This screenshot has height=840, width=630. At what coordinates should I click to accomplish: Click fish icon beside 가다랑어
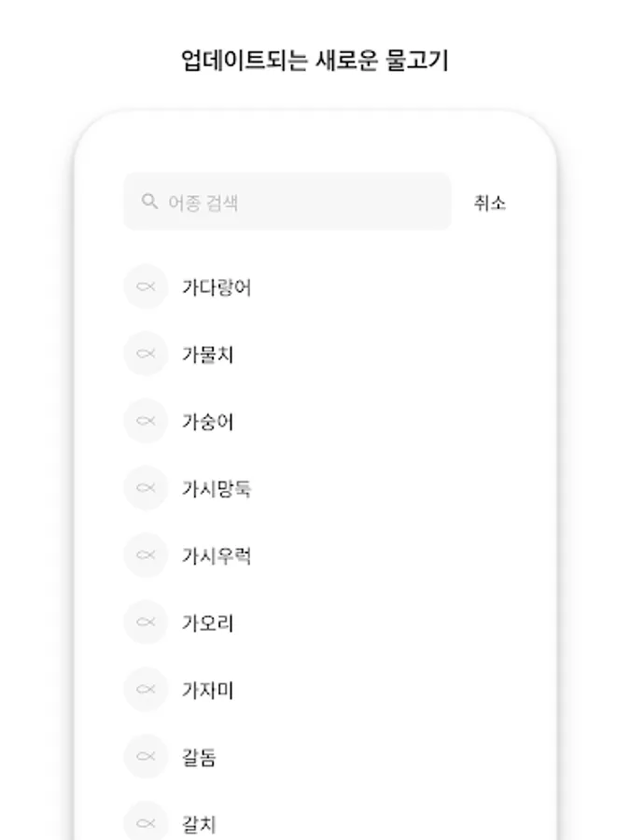pos(146,287)
